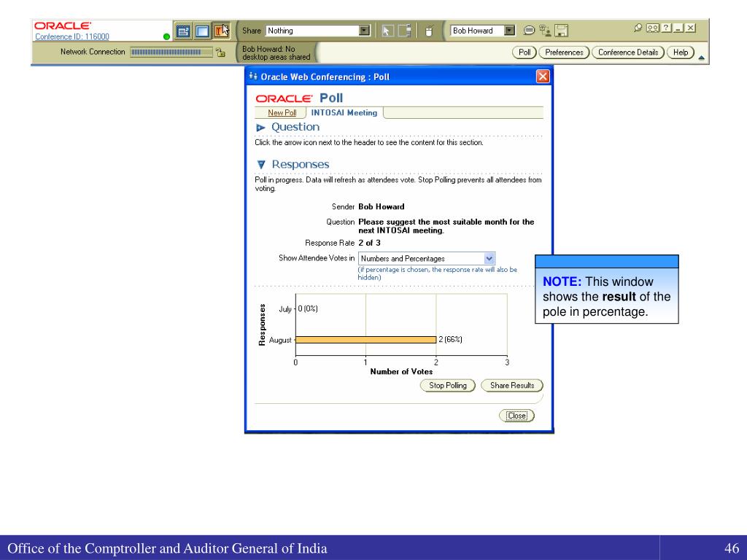Collapse the Responses section arrow

click(x=260, y=165)
